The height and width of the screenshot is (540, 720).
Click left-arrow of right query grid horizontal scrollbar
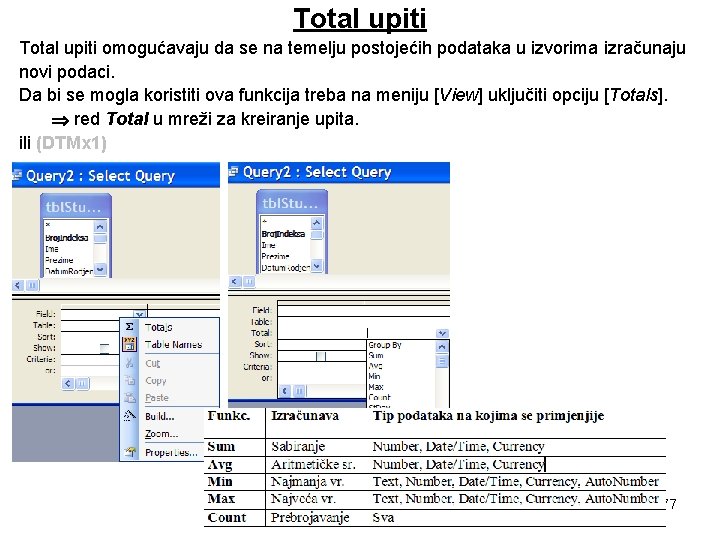pyautogui.click(x=285, y=391)
